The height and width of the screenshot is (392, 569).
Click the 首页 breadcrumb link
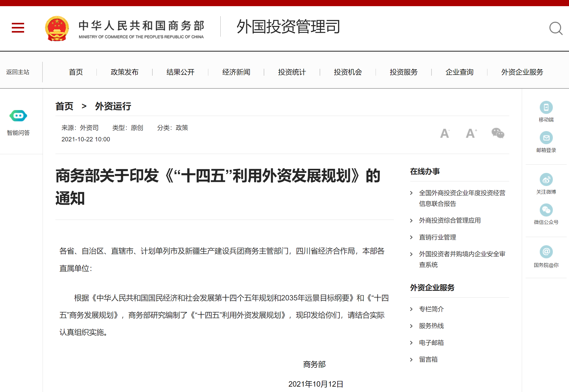click(x=64, y=106)
